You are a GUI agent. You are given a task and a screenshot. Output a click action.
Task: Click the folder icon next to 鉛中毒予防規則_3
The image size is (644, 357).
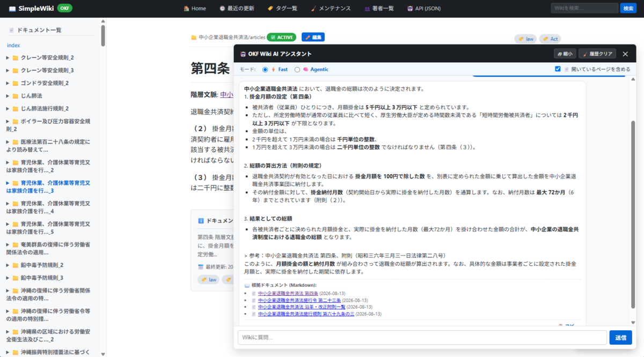16,278
